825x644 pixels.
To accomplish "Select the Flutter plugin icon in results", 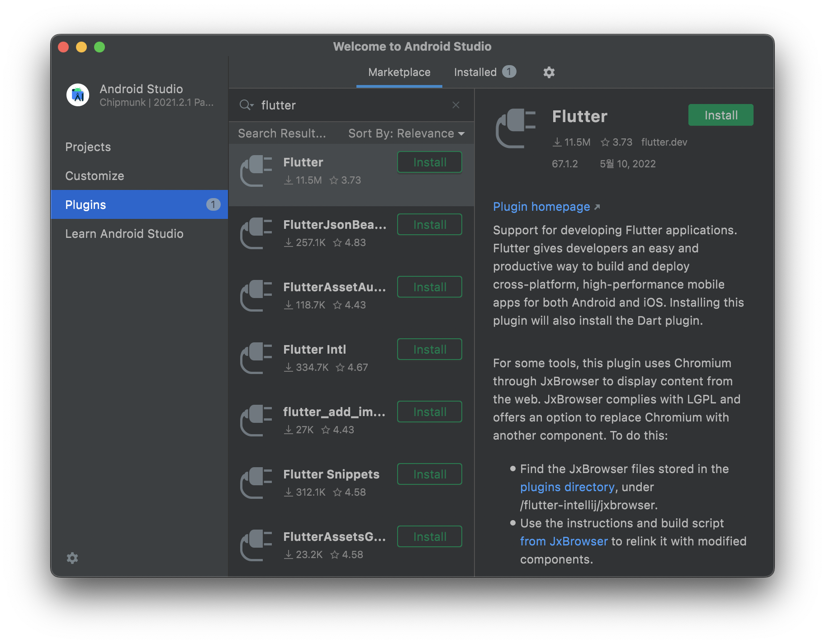I will [x=256, y=171].
